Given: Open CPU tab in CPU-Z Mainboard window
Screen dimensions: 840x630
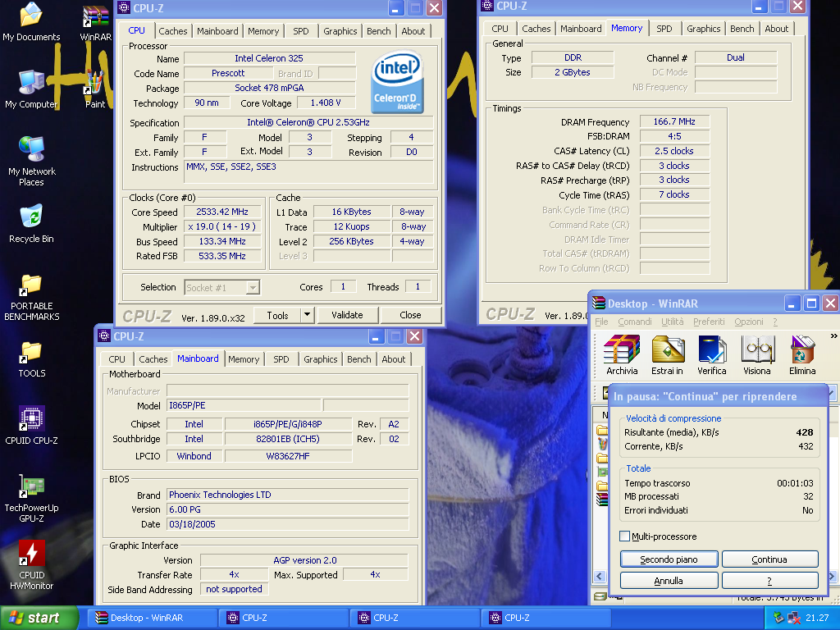Looking at the screenshot, I should [x=116, y=359].
